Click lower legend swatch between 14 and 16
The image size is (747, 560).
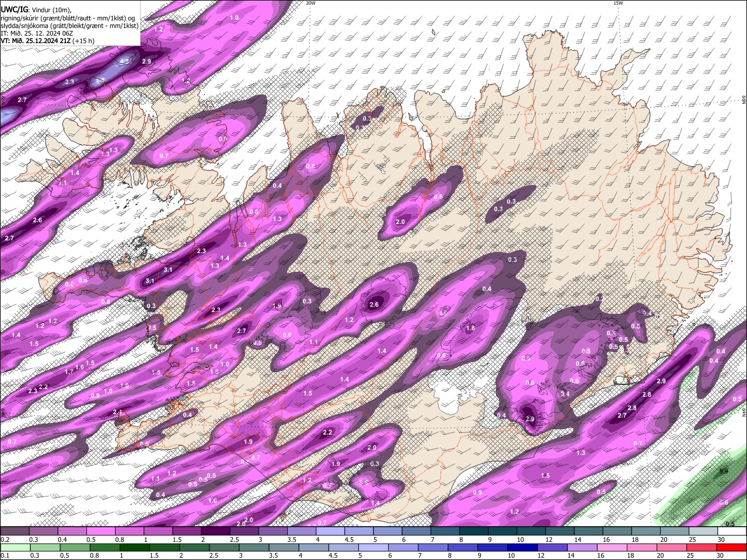click(x=583, y=547)
